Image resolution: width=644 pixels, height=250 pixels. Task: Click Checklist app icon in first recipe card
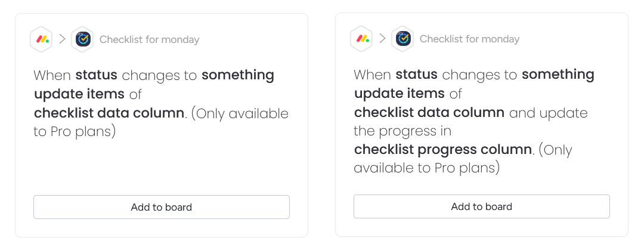click(82, 39)
